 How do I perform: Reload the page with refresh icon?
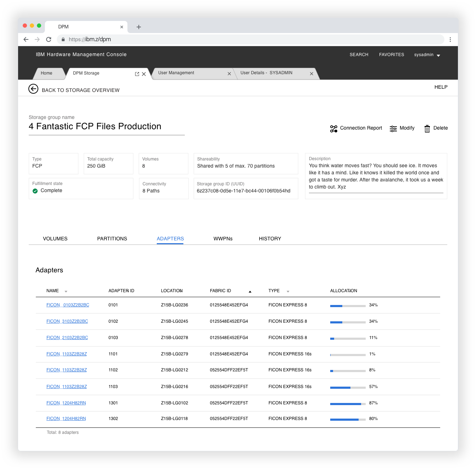pyautogui.click(x=49, y=39)
